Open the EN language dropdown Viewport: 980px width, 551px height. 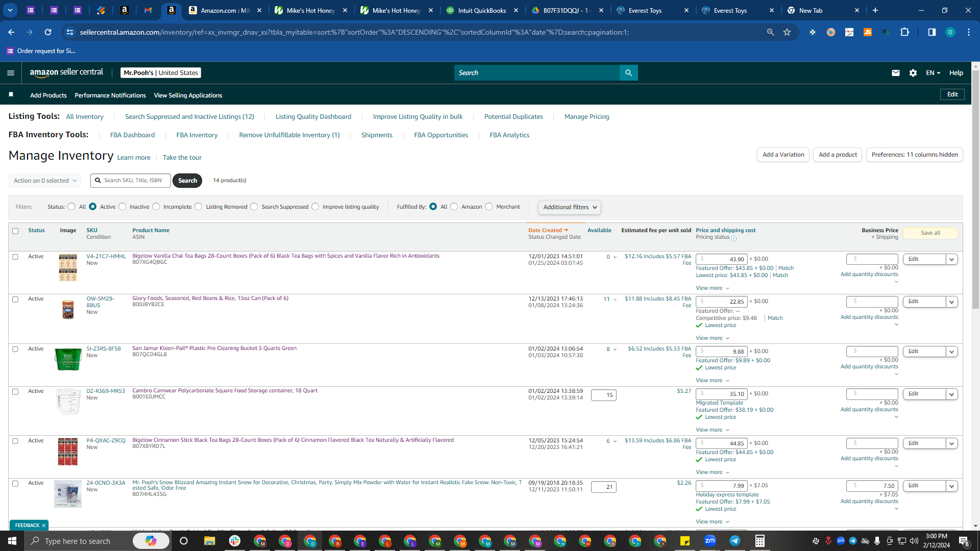click(933, 73)
